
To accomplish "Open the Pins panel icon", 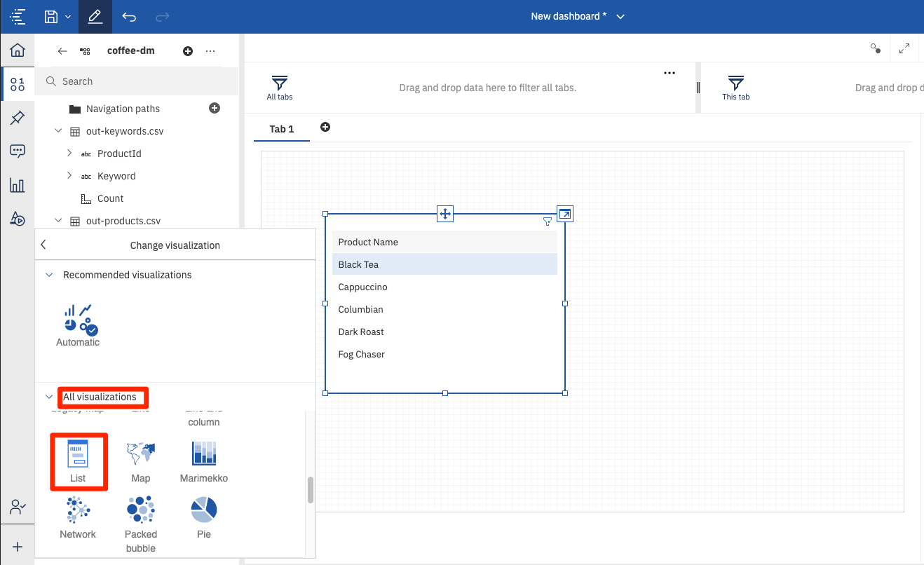I will pyautogui.click(x=18, y=118).
